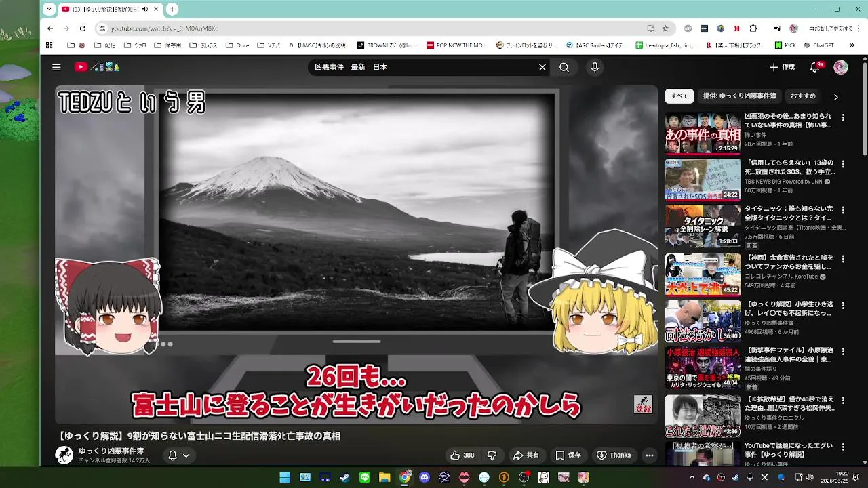Send Thanks to the creator

click(614, 455)
